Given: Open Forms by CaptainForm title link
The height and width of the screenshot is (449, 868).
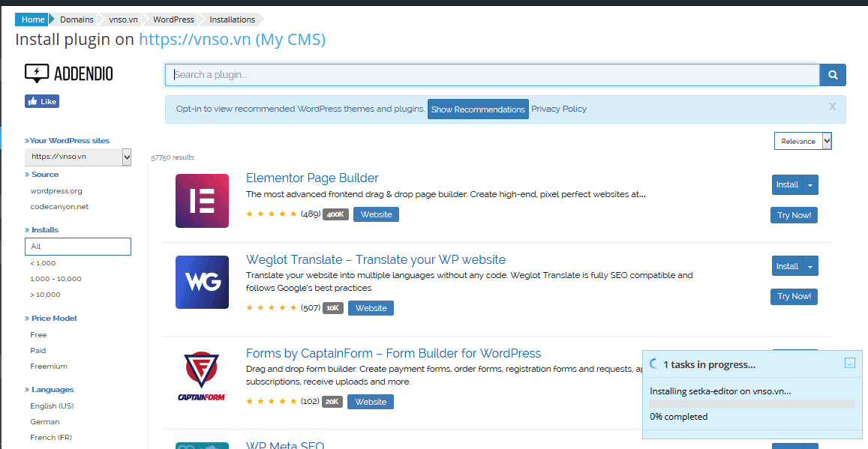Looking at the screenshot, I should [x=394, y=353].
